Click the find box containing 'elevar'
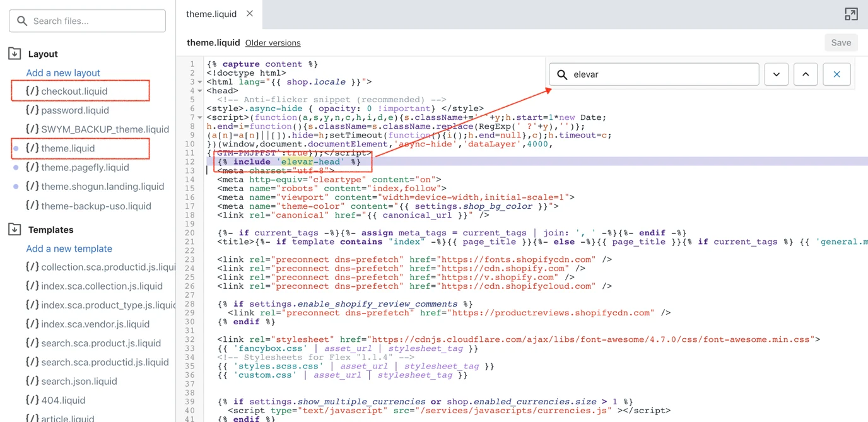 (654, 74)
